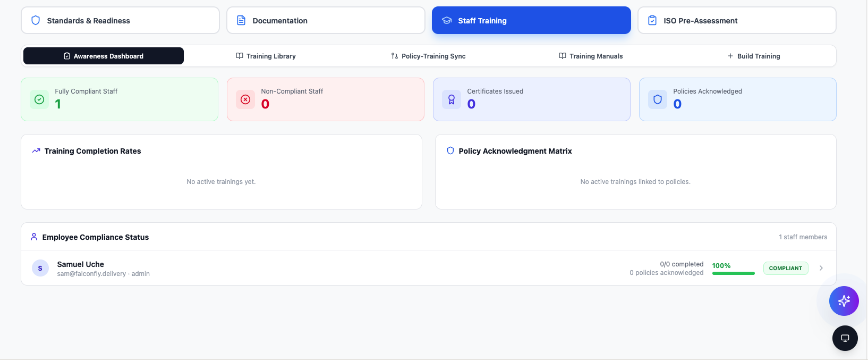Click the Policies Acknowledged label
Screen dimensions: 868x360
pyautogui.click(x=708, y=91)
